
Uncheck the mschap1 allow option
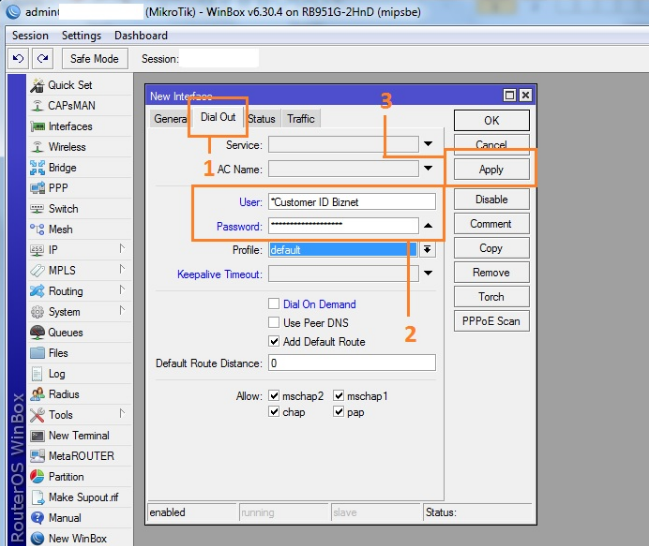pos(339,396)
